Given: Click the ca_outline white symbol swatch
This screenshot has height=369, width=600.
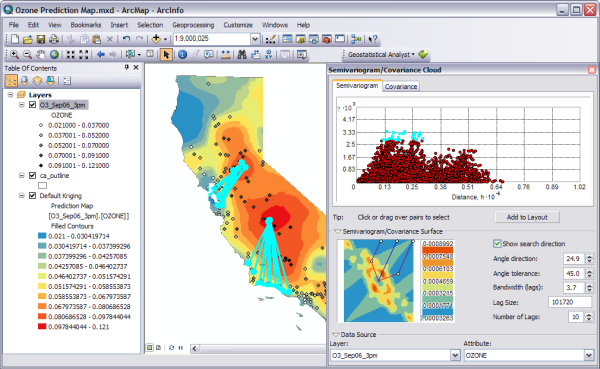Looking at the screenshot, I should 42,186.
